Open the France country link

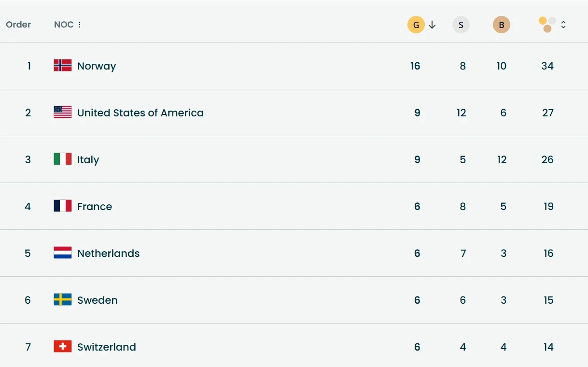[x=95, y=207]
